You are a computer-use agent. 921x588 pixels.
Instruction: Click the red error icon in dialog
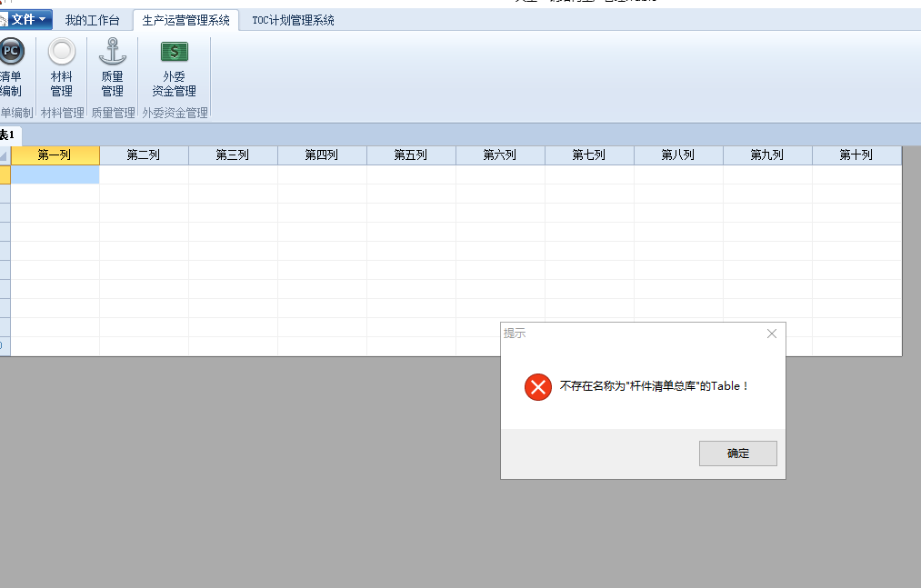click(537, 386)
